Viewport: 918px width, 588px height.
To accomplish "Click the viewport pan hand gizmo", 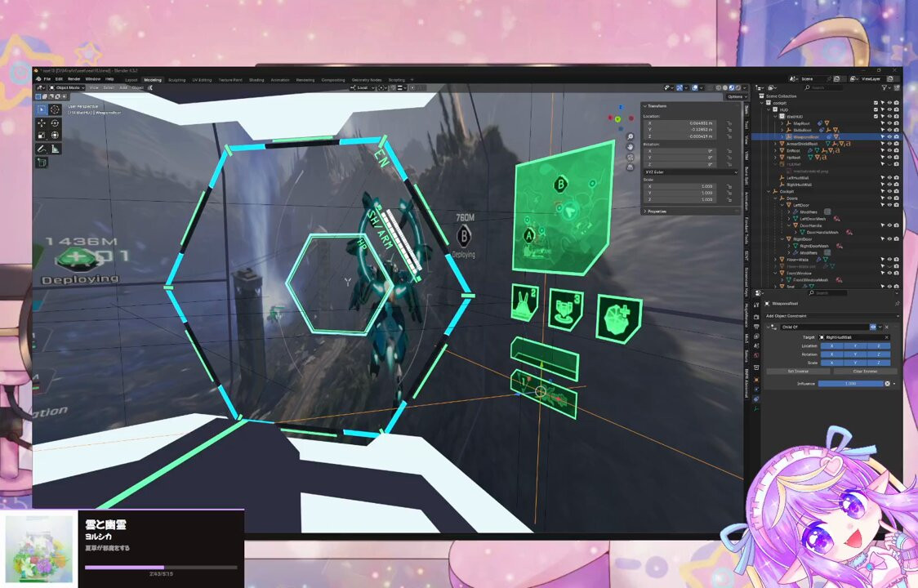I will [x=630, y=147].
